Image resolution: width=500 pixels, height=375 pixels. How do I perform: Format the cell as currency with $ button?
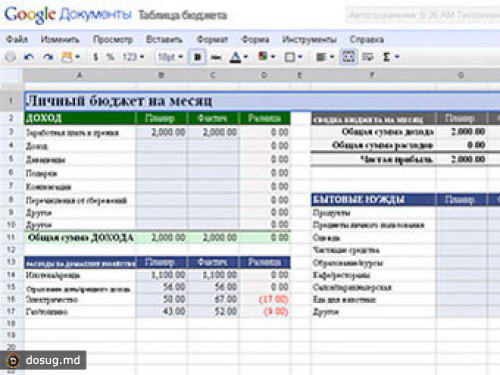96,57
